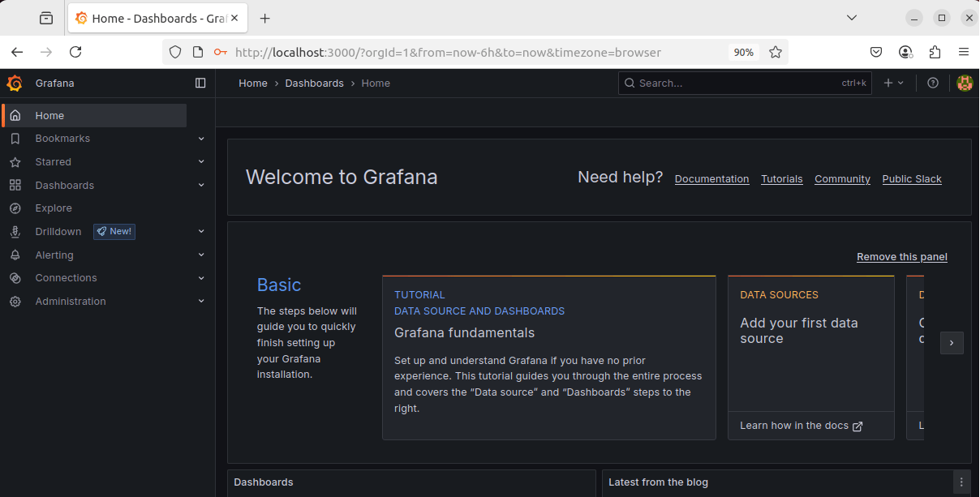Screen dimensions: 980x497
Task: Open the plus New dropdown menu
Action: [893, 83]
